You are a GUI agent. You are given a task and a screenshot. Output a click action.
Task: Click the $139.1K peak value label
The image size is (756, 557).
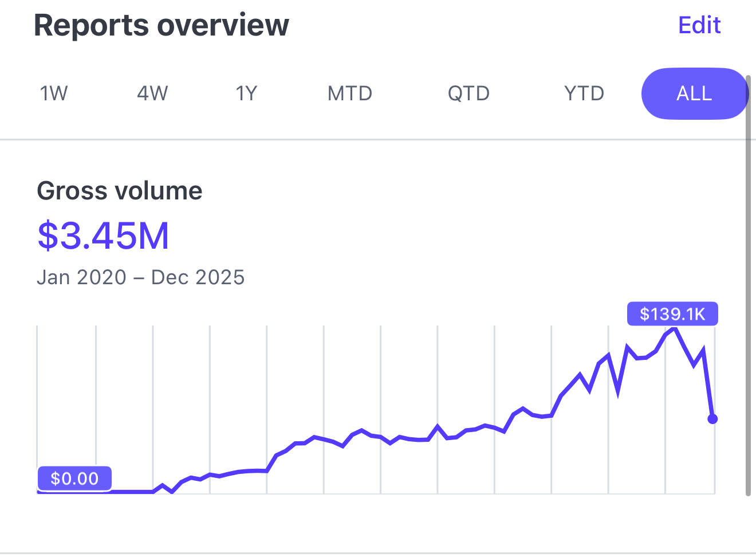click(x=672, y=314)
